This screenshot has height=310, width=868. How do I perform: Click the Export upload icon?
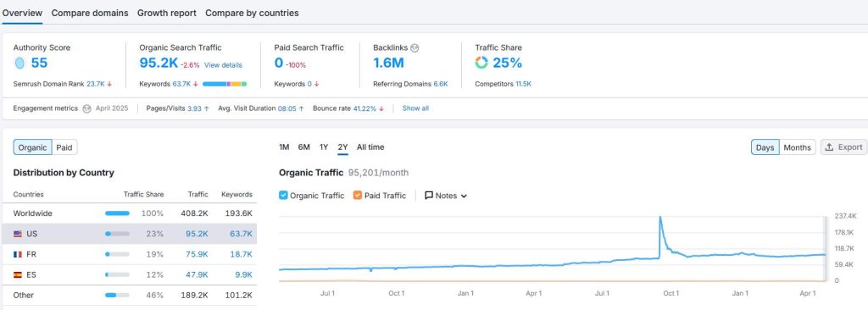coord(829,147)
